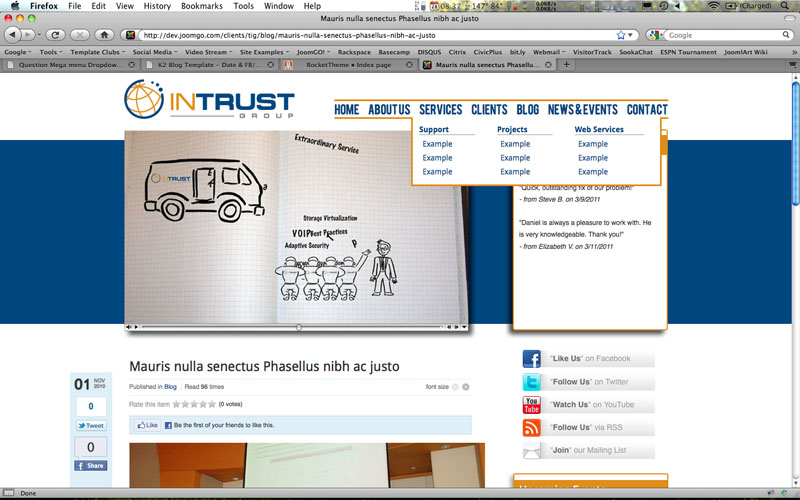Open the back/forward history dropdown arrow
800x500 pixels.
pyautogui.click(x=39, y=35)
